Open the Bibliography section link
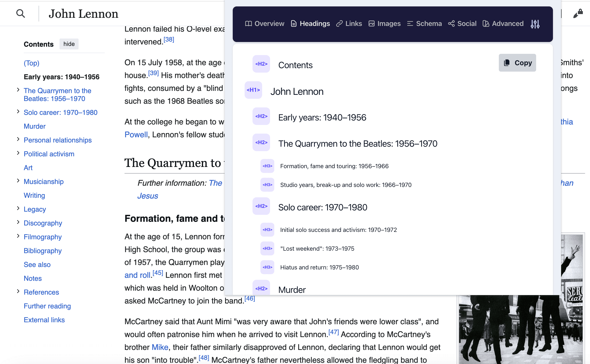The image size is (590, 364). pos(43,251)
